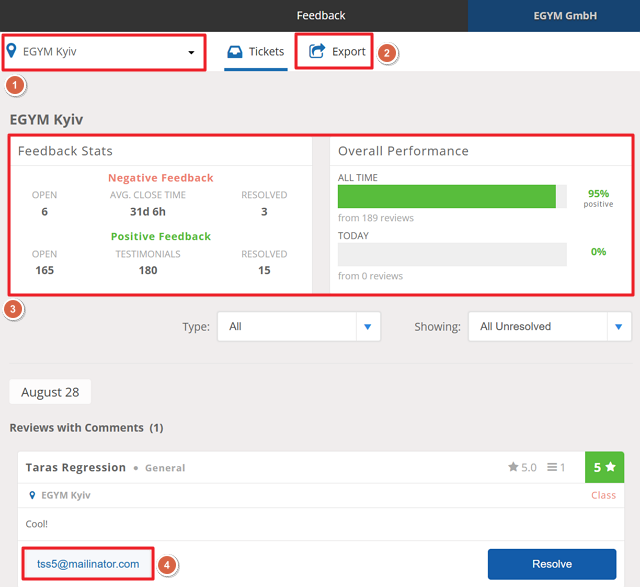Click the small pin icon in review card
The image size is (640, 587).
tap(32, 495)
